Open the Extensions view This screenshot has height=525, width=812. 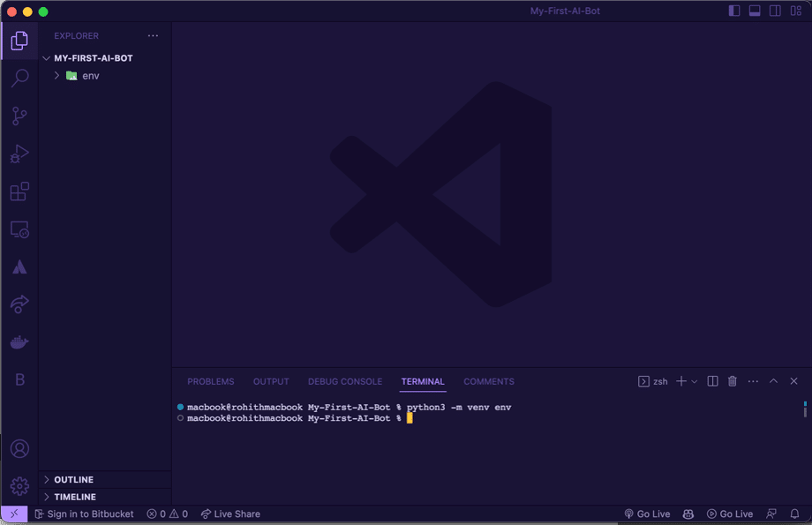pos(19,191)
